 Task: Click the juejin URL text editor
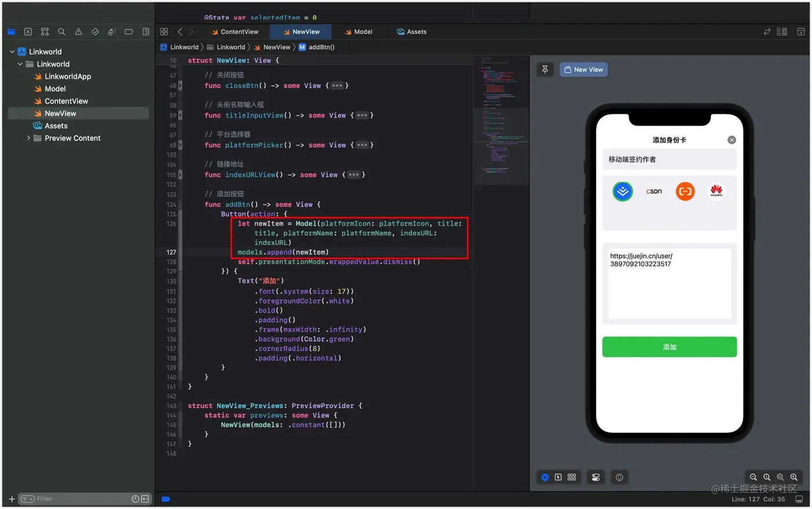669,283
